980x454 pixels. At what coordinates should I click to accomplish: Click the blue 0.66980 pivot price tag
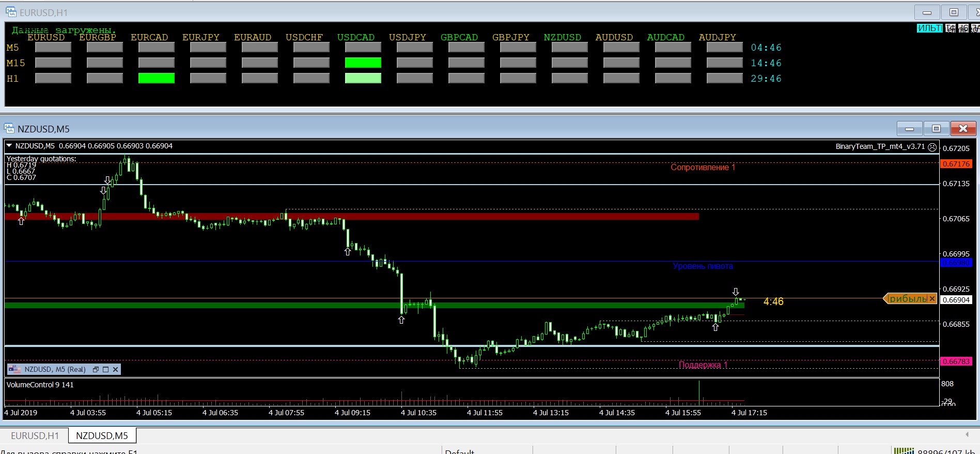956,263
